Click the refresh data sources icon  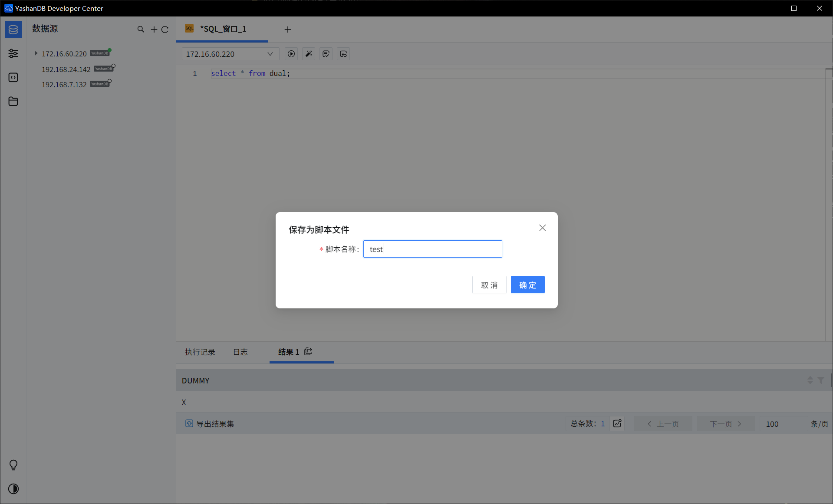[x=165, y=29]
